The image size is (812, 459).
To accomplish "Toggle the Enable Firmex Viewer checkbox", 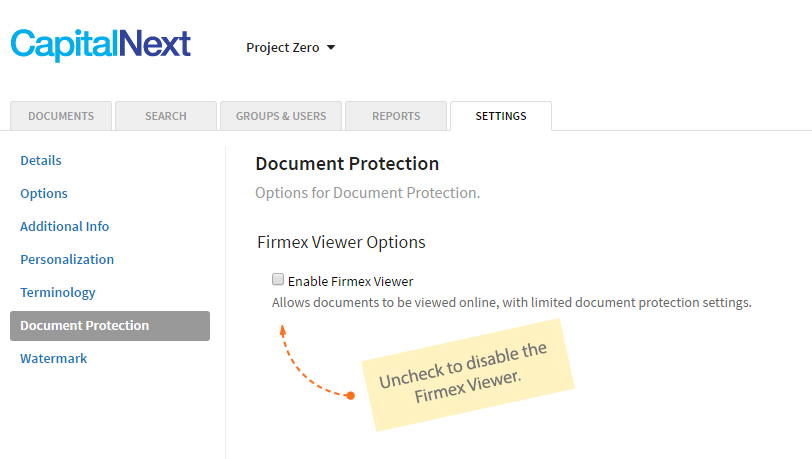I will [x=278, y=280].
